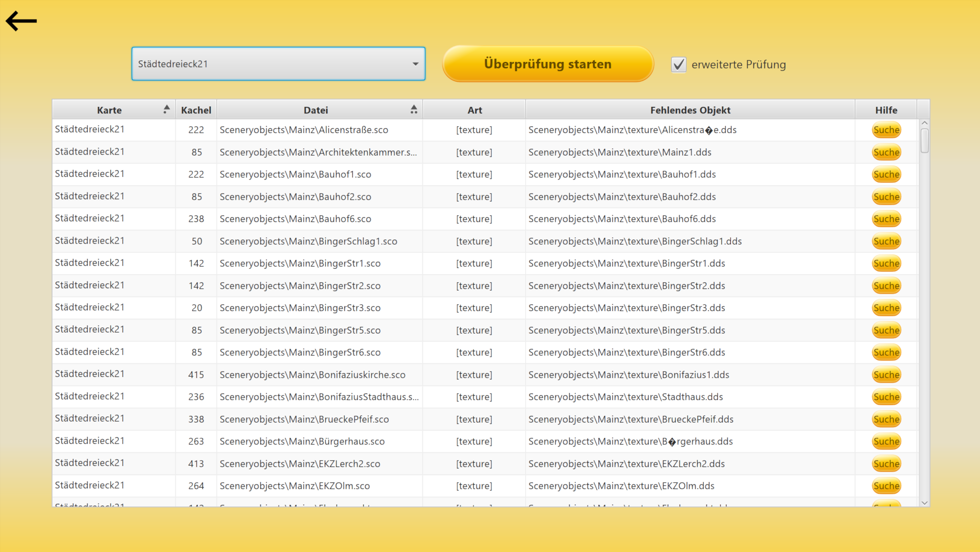Viewport: 980px width, 552px height.
Task: Select the BrueckePfeif.sco table row
Action: [485, 419]
